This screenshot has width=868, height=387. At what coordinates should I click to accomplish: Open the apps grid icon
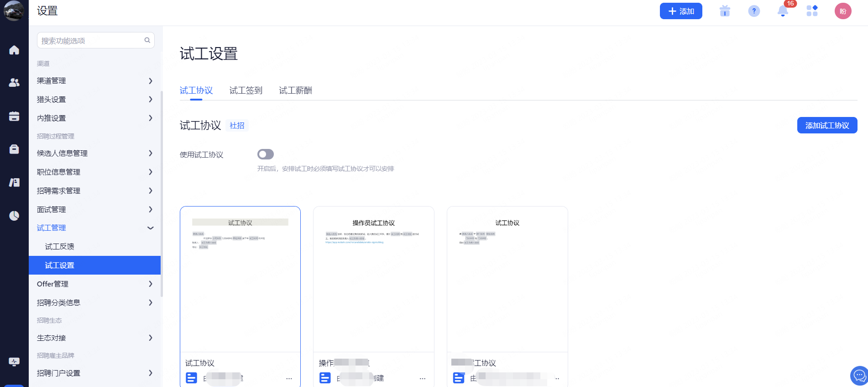point(812,11)
